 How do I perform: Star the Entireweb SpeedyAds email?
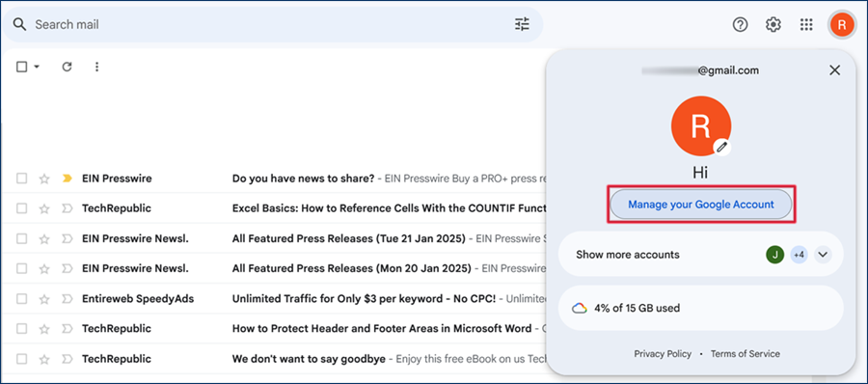coord(44,299)
